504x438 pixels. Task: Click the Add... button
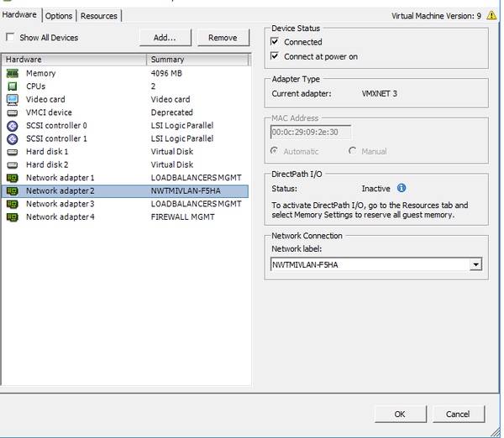(x=165, y=38)
